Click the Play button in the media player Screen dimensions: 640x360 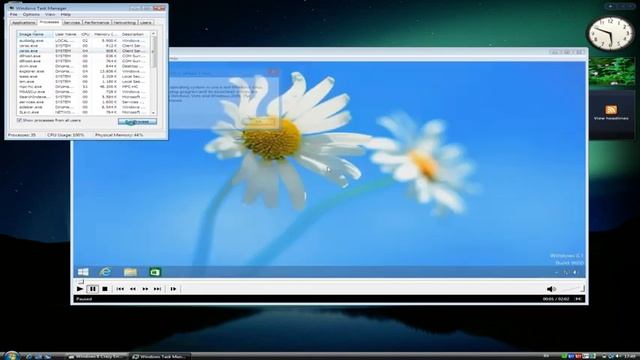80,289
